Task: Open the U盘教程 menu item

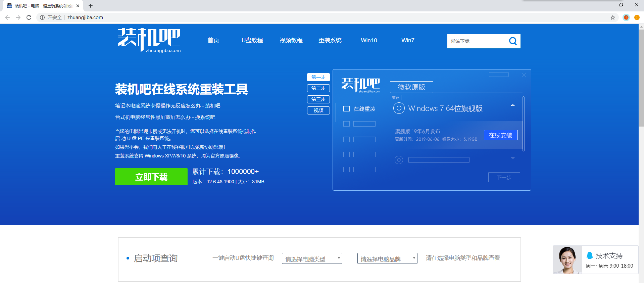Action: coord(252,40)
